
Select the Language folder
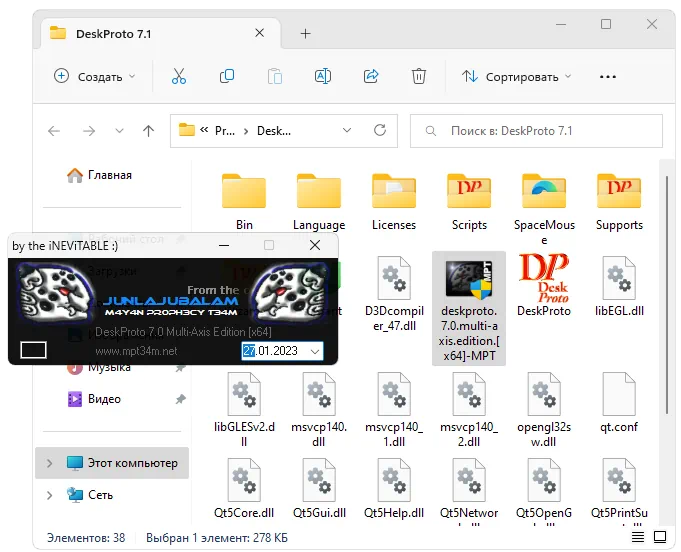[x=319, y=202]
